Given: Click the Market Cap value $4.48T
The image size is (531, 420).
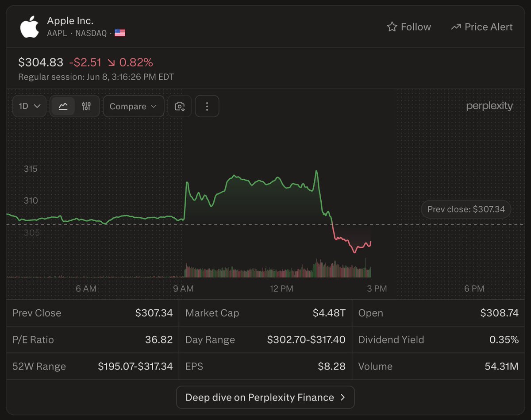Looking at the screenshot, I should tap(329, 313).
